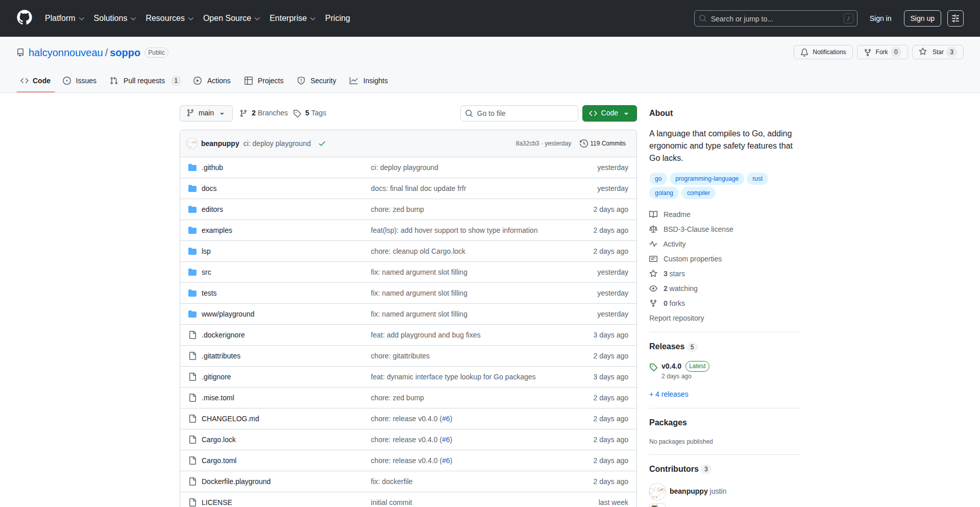Open the GitHub home page via octocat logo
This screenshot has height=507, width=980.
pyautogui.click(x=23, y=18)
